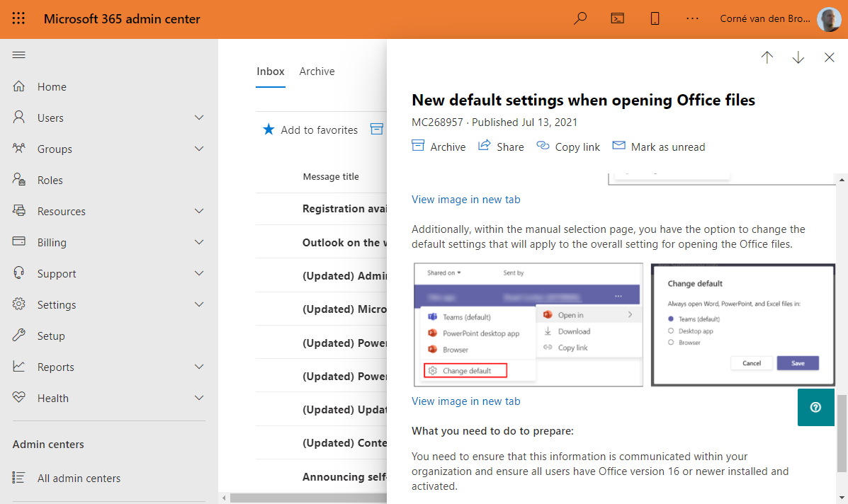Click Copy link for the message
Screen dimensions: 848x504
[568, 147]
